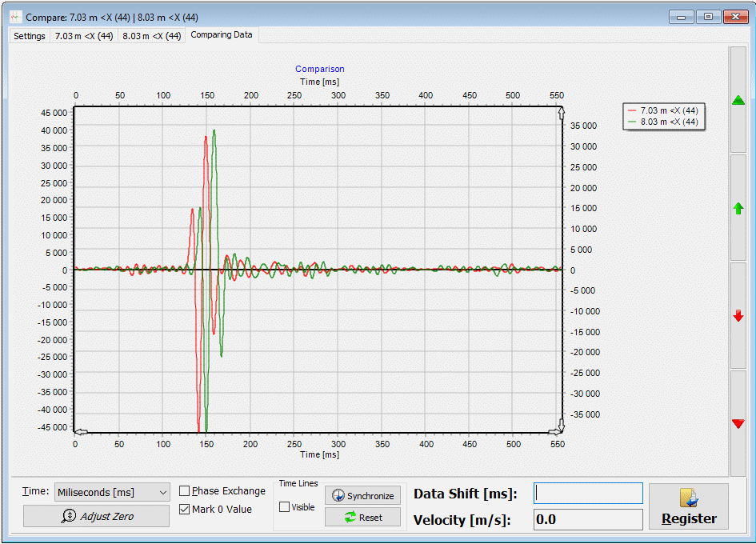Image resolution: width=756 pixels, height=544 pixels.
Task: Click the up arrow atop the right axis
Action: pyautogui.click(x=561, y=113)
